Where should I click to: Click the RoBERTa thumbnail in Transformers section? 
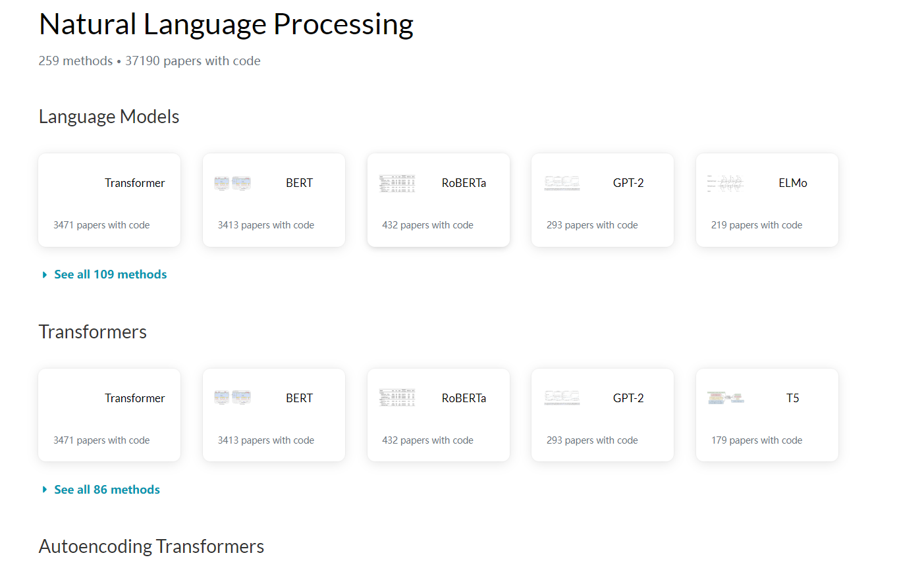396,398
